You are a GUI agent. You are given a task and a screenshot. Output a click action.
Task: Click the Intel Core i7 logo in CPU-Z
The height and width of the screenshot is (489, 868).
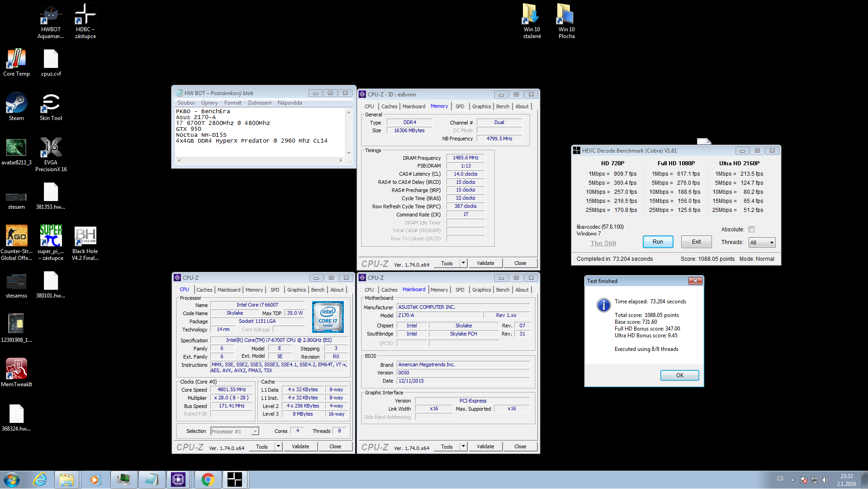(328, 317)
